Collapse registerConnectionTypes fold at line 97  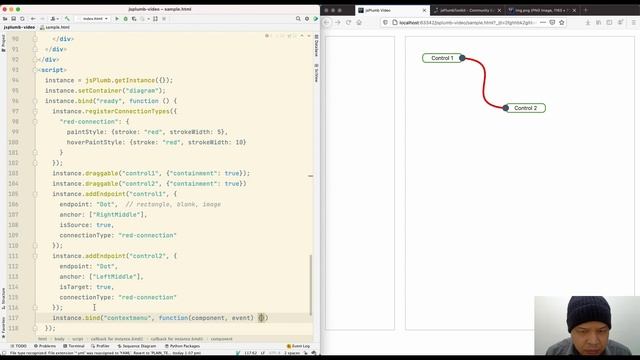(x=35, y=111)
